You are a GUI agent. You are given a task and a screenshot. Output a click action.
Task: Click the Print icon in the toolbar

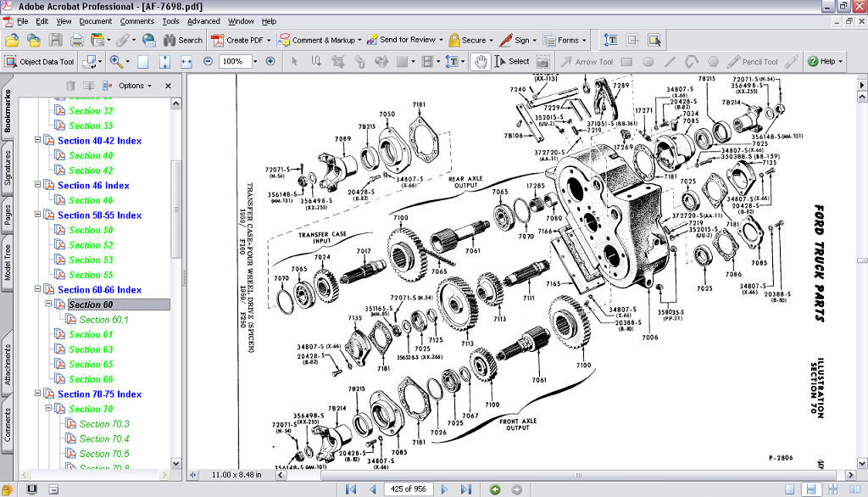point(77,40)
